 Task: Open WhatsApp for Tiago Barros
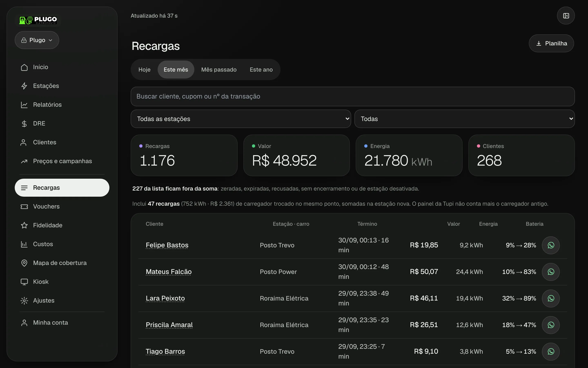[x=551, y=351]
